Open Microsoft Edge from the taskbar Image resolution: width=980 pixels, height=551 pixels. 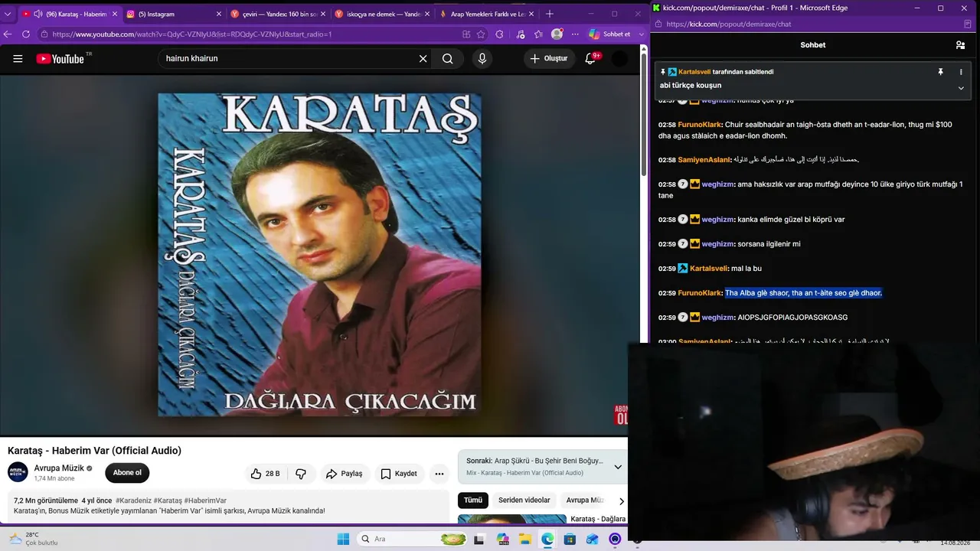click(547, 539)
